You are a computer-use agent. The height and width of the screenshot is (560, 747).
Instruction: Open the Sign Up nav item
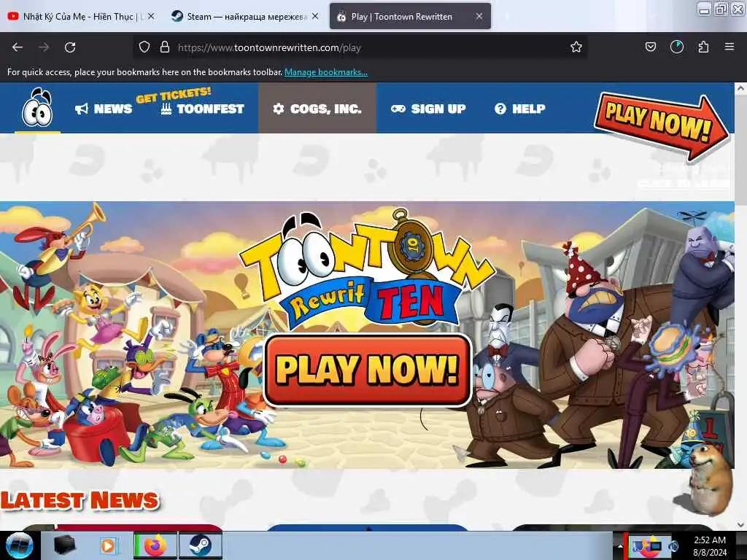(428, 109)
